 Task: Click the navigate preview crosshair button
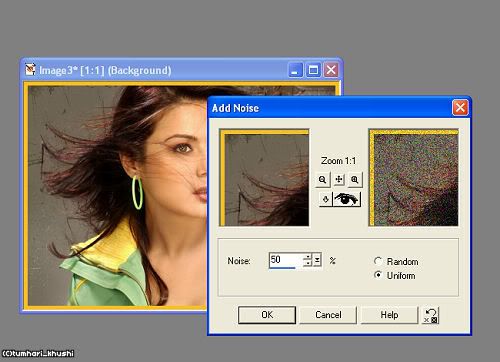pos(339,180)
